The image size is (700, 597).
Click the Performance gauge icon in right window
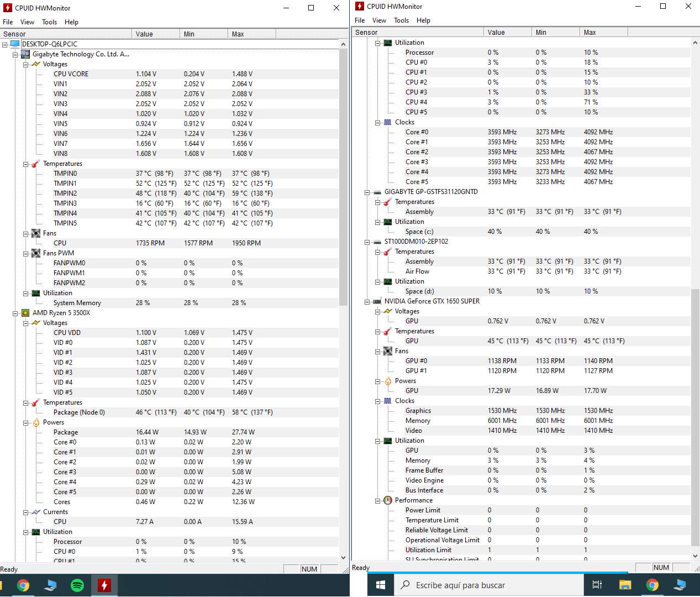(388, 500)
